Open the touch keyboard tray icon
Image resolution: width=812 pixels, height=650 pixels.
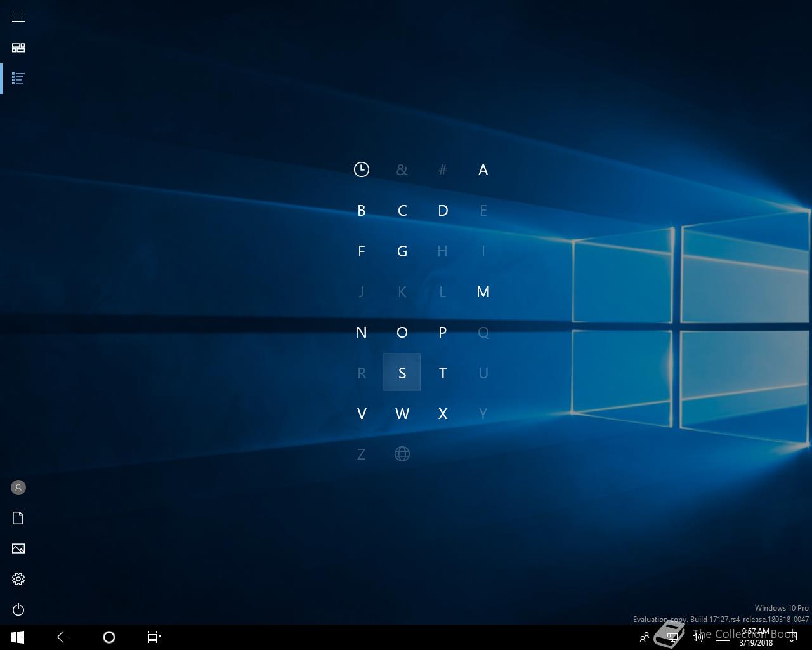pos(723,637)
